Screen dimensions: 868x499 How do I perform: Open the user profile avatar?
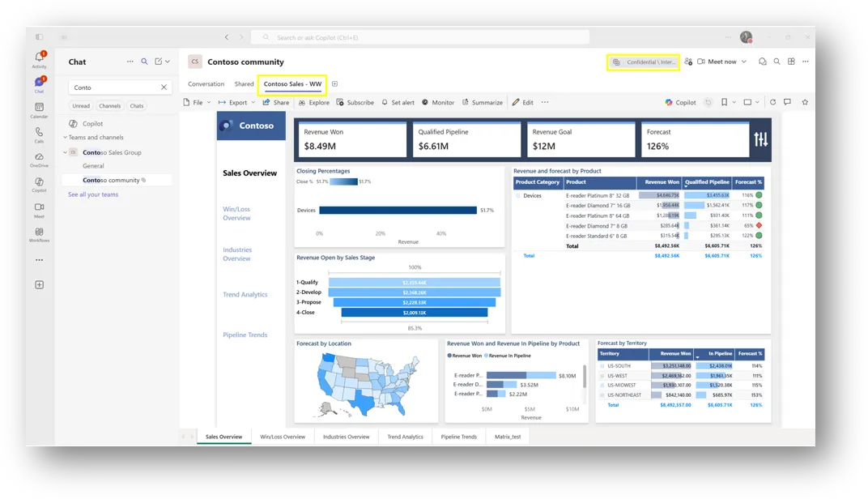747,37
